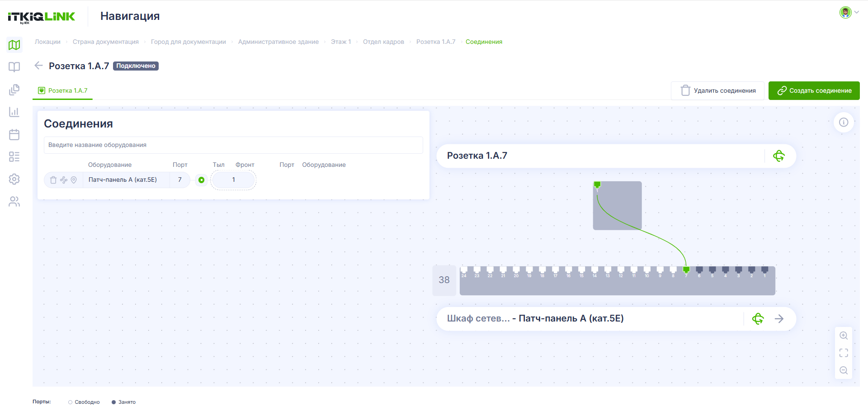Fit diagram to screen with fullscreen icon
This screenshot has width=868, height=416.
coord(844,353)
